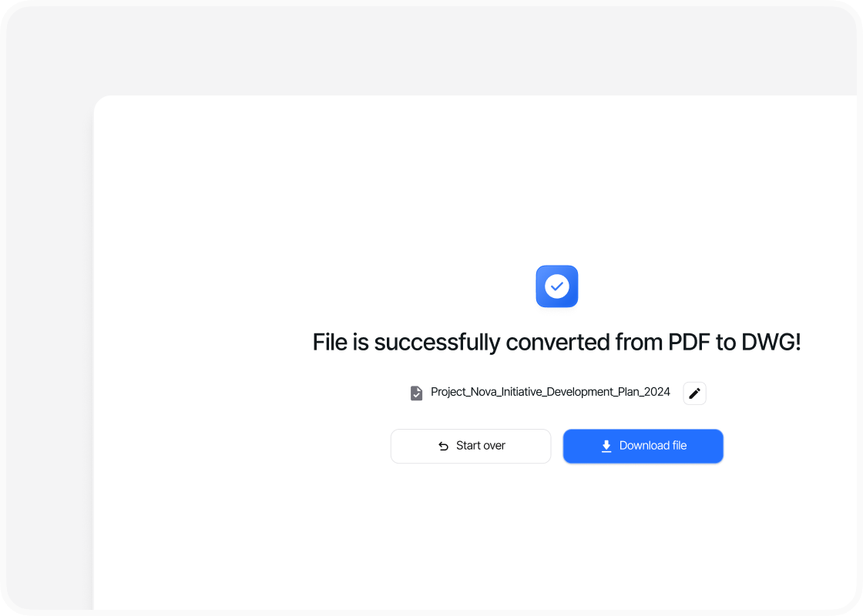This screenshot has height=616, width=863.
Task: Click the download arrow icon on Download file
Action: point(606,446)
